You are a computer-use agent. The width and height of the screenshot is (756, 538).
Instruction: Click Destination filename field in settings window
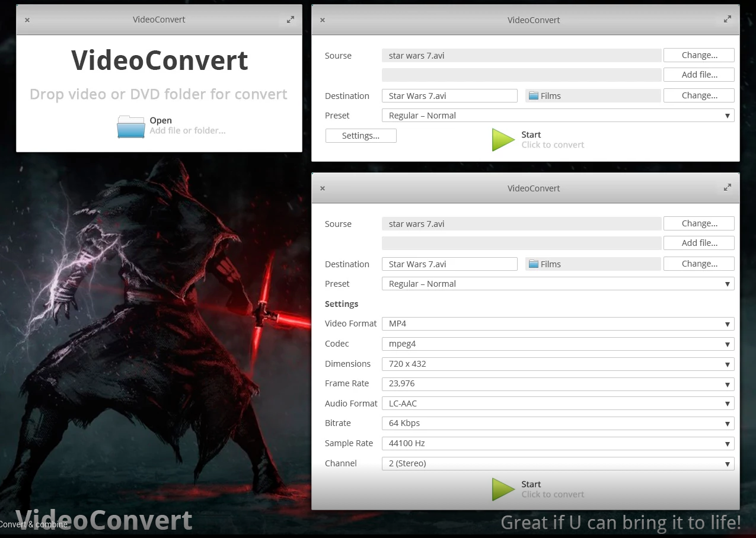click(449, 264)
